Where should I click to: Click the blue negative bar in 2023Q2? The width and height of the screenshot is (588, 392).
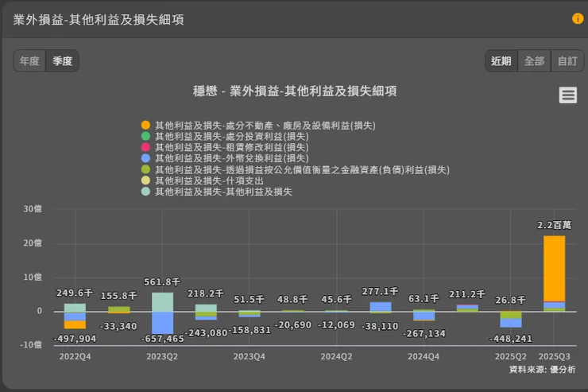(162, 323)
